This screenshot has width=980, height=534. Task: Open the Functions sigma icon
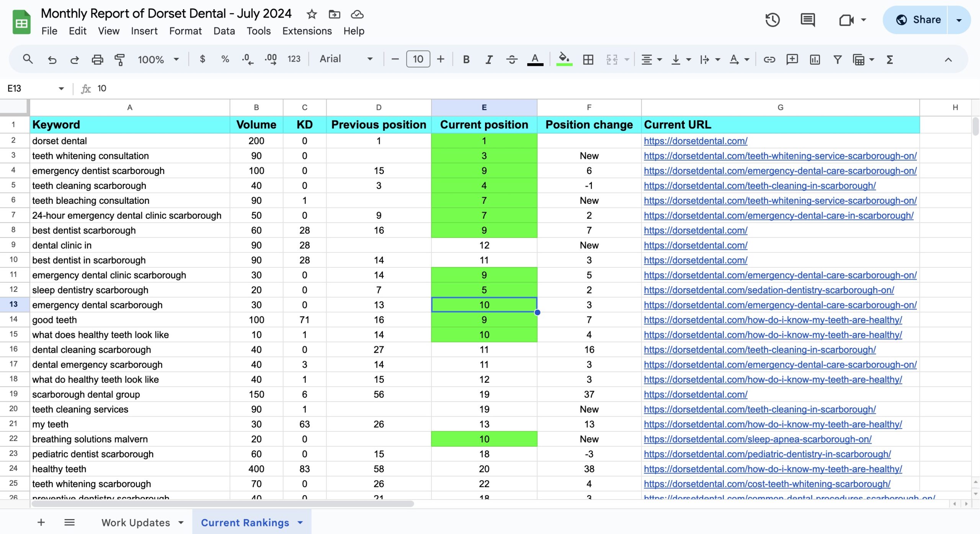[890, 59]
